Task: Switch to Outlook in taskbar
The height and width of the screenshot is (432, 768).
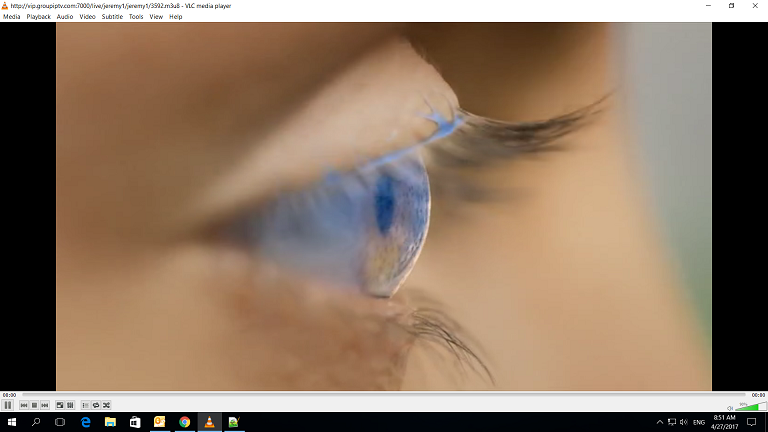Action: point(160,422)
